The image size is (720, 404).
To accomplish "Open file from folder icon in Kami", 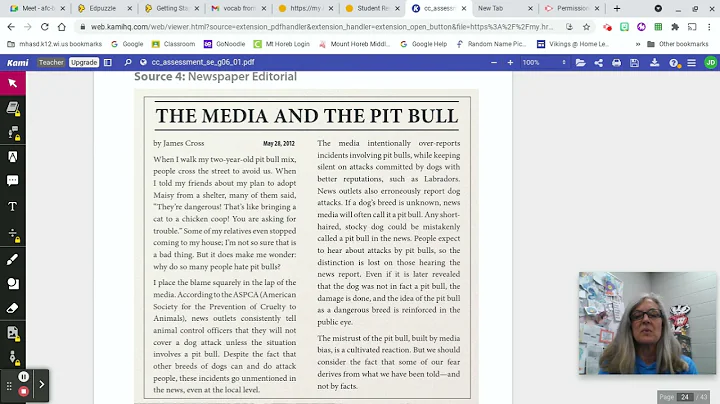I will click(580, 62).
